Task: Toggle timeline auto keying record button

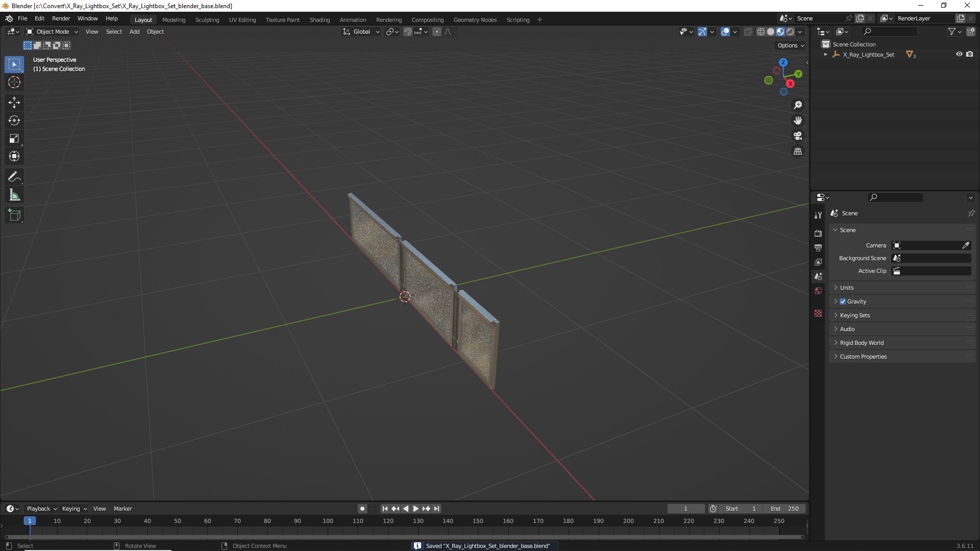Action: pyautogui.click(x=362, y=509)
